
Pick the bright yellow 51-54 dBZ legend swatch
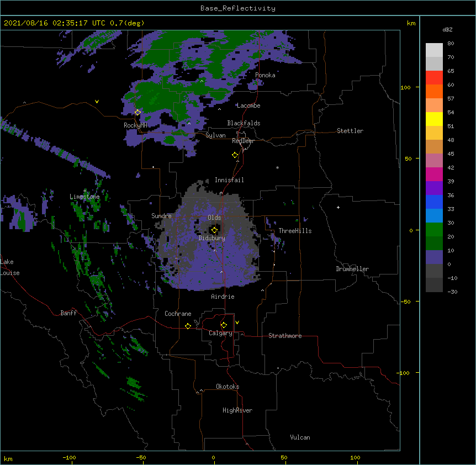[434, 119]
